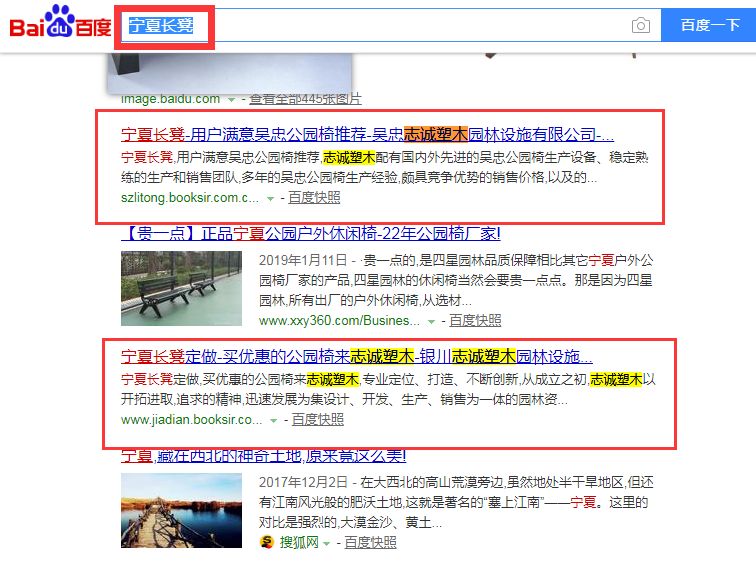756x562 pixels.
Task: Open result 【贵一点】正品宁夏公园户外休闲椅
Action: pos(310,234)
